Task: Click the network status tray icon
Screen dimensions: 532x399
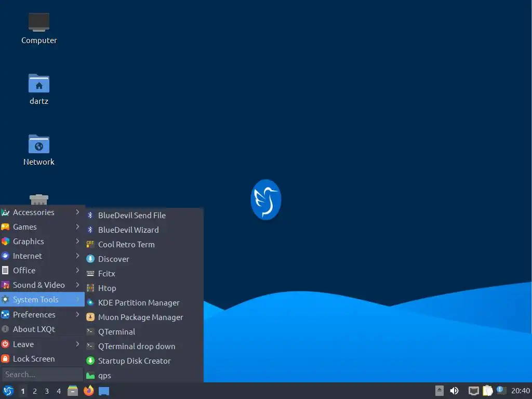Action: (x=473, y=391)
